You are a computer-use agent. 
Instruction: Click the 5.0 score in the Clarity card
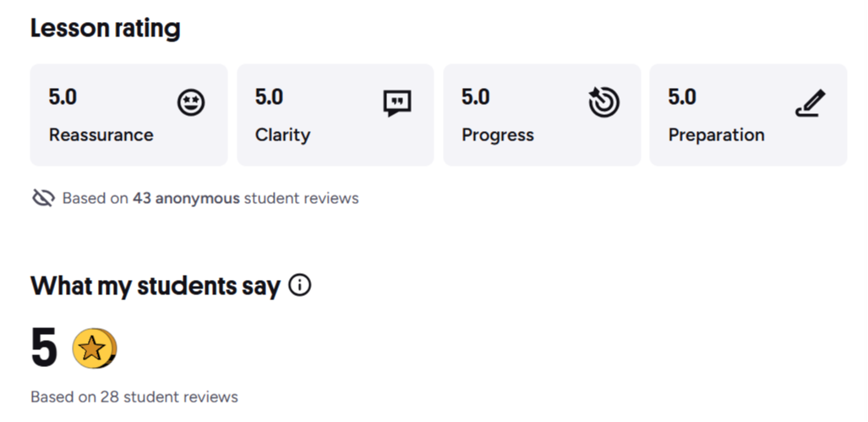coord(269,97)
